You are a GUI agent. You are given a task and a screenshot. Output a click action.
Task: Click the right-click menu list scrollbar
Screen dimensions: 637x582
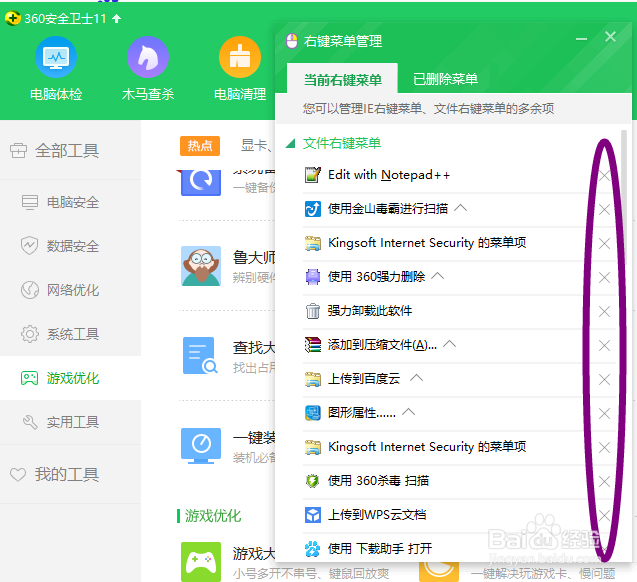(x=624, y=197)
